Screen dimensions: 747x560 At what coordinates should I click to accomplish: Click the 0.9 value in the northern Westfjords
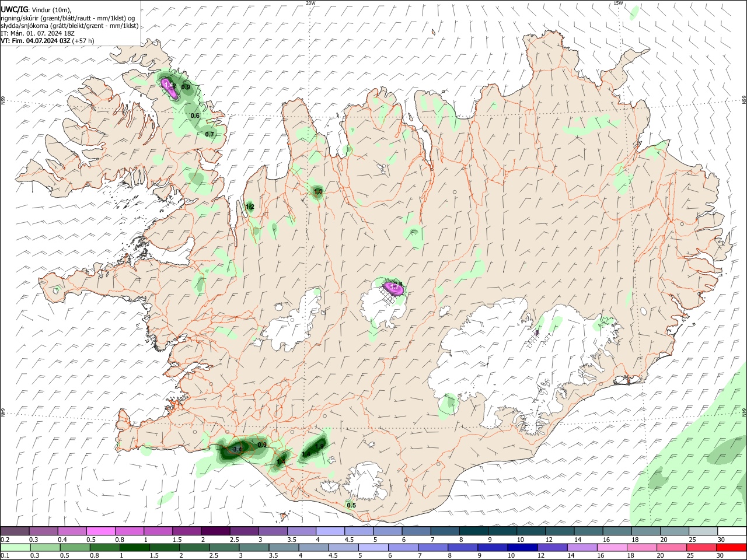(186, 87)
